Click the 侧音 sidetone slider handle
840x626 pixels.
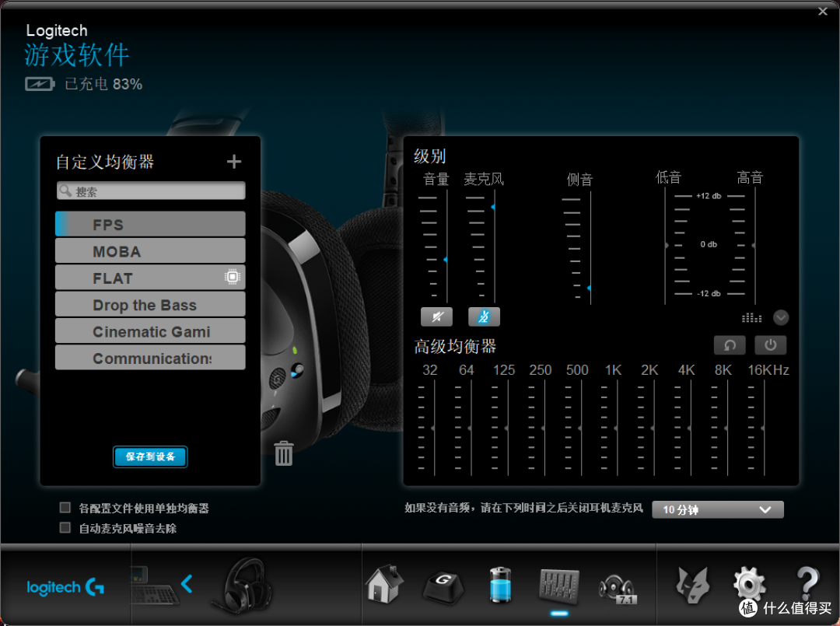590,288
